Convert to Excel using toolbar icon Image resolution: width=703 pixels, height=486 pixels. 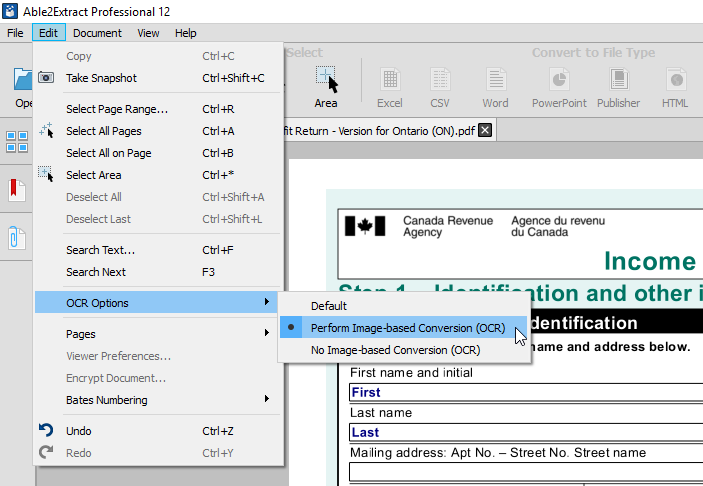(390, 87)
